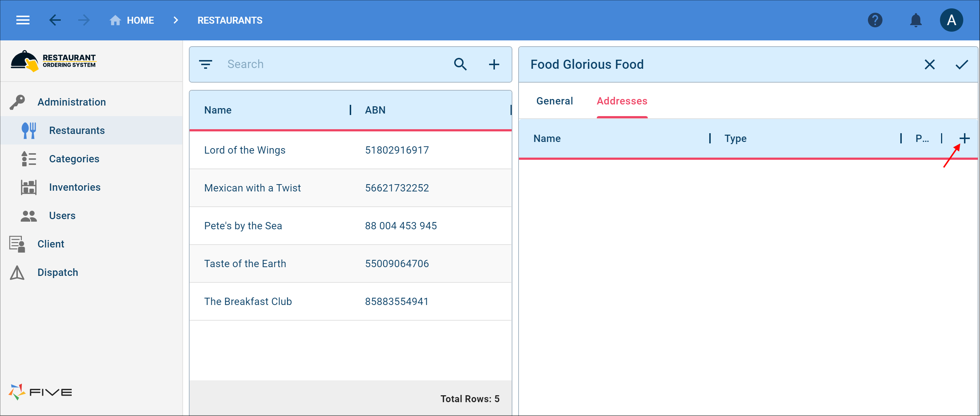Open Categories in the sidebar
Screen dimensions: 980x416
[x=74, y=159]
